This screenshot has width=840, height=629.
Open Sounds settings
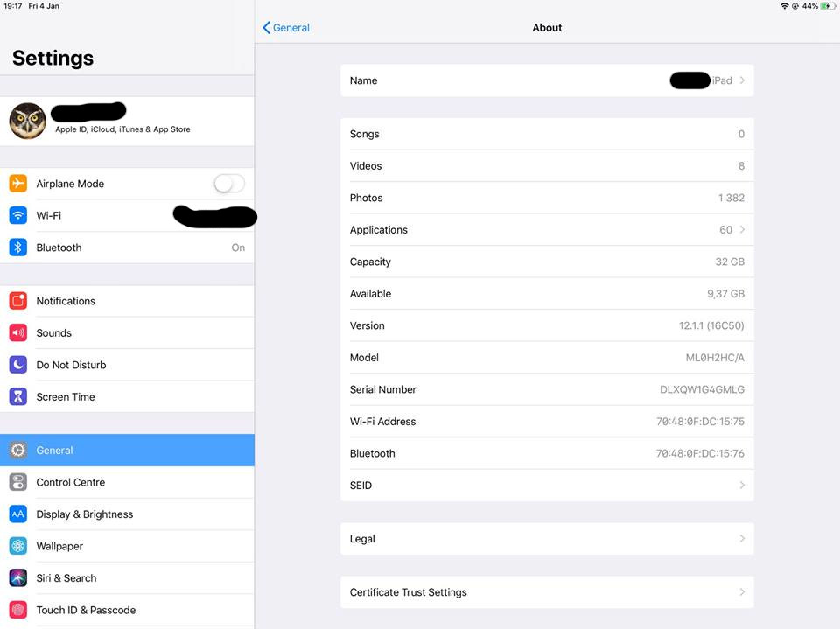tap(127, 332)
